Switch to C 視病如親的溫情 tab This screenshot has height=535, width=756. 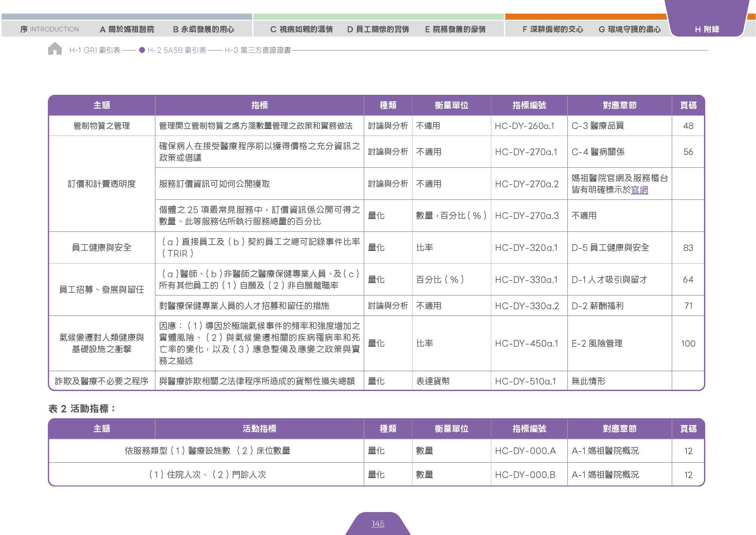tap(302, 29)
